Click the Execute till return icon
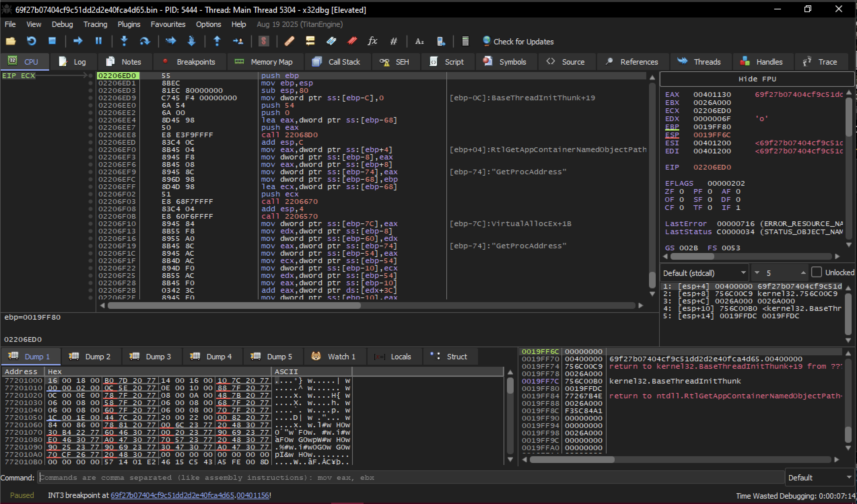The width and height of the screenshot is (857, 504). 217,41
